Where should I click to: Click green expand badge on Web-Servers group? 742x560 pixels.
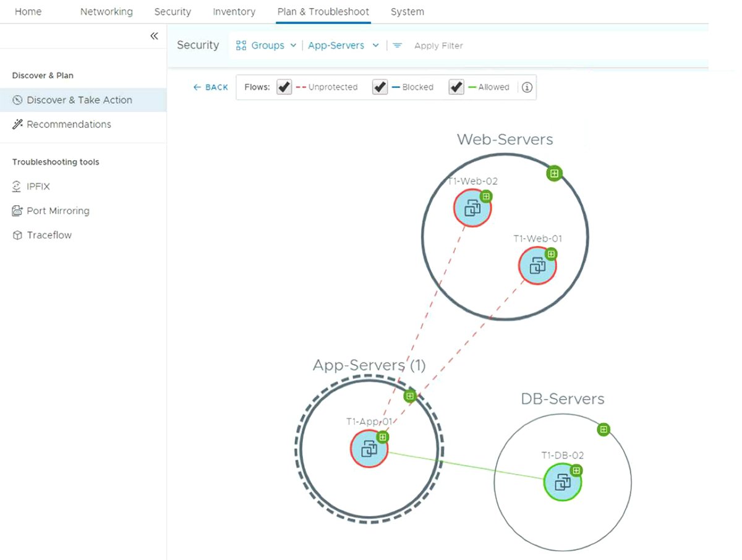[554, 174]
